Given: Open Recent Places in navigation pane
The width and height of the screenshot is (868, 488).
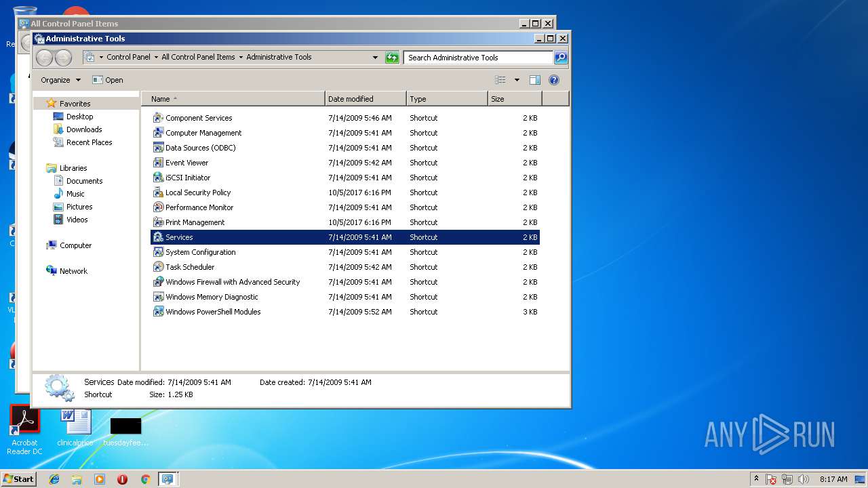Looking at the screenshot, I should coord(89,142).
